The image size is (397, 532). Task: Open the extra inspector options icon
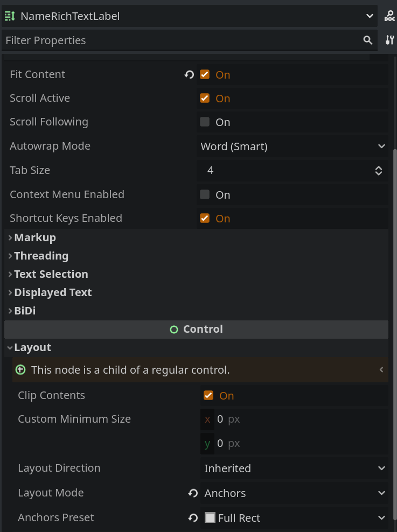pos(389,39)
